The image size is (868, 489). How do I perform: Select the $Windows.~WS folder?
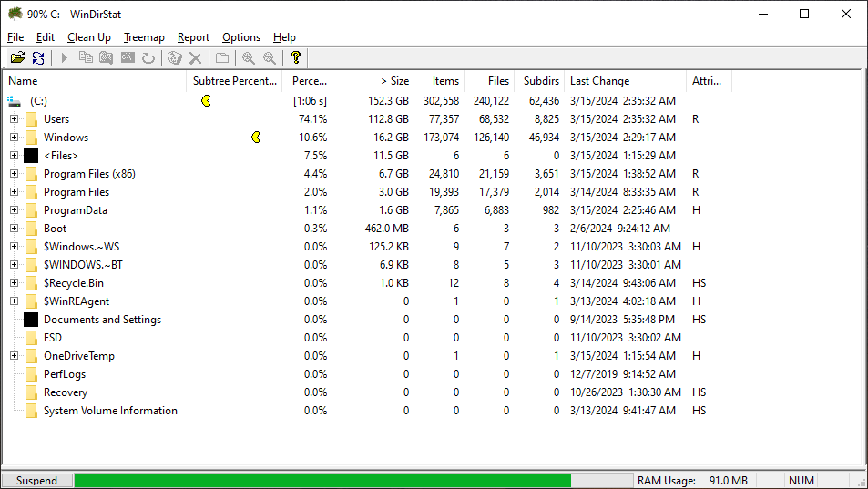point(81,247)
